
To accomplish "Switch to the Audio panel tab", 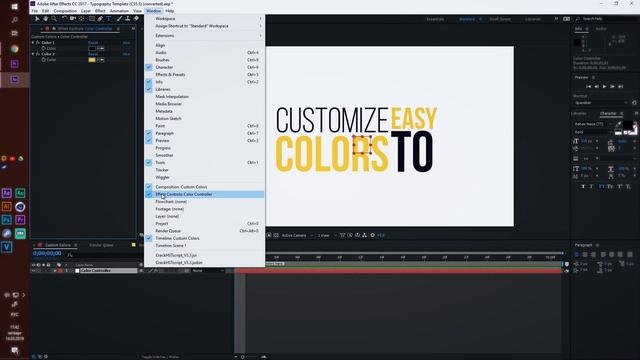I will click(601, 29).
